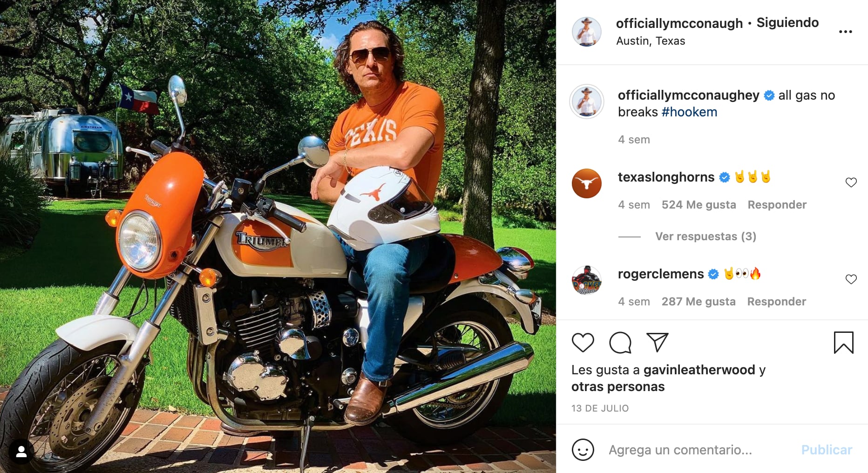Open texaslonghorns profile avatar
868x473 pixels.
pos(587,183)
